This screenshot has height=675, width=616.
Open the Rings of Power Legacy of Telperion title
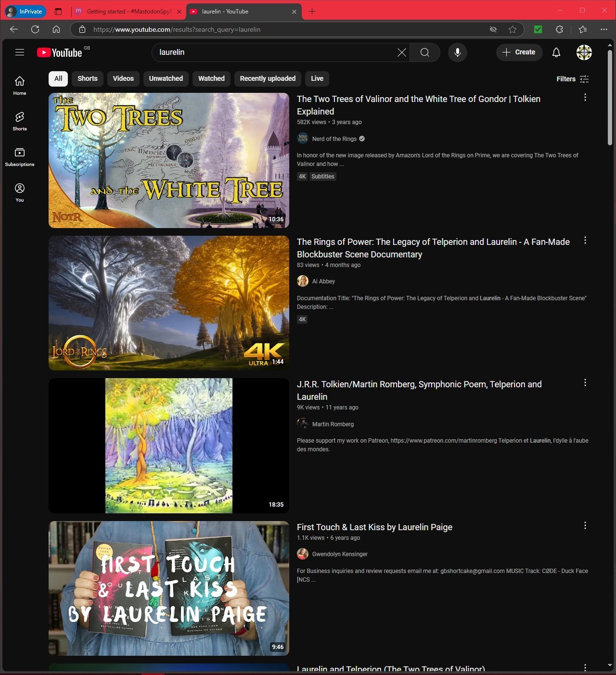click(x=433, y=248)
